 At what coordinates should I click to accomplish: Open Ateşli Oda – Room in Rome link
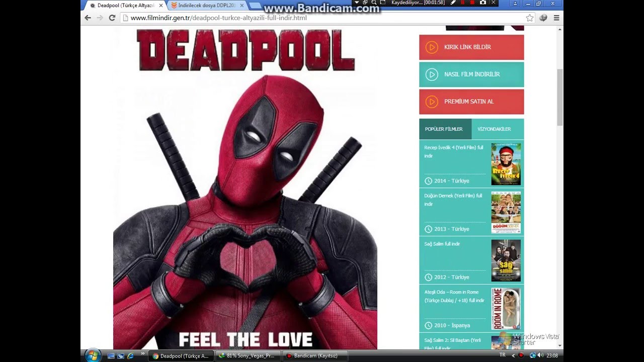point(454,297)
